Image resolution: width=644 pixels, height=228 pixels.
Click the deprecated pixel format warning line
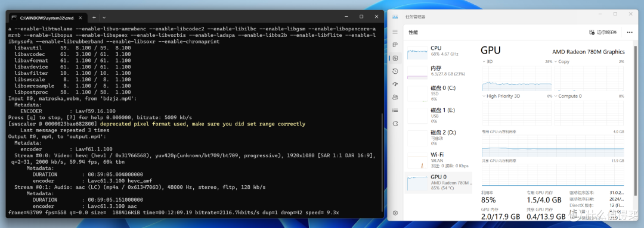[x=157, y=124]
